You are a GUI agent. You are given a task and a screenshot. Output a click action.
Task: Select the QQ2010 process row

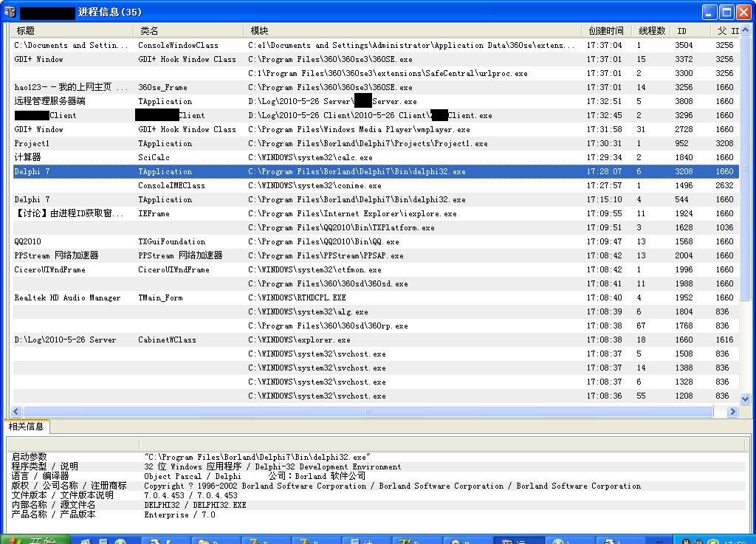coord(376,241)
